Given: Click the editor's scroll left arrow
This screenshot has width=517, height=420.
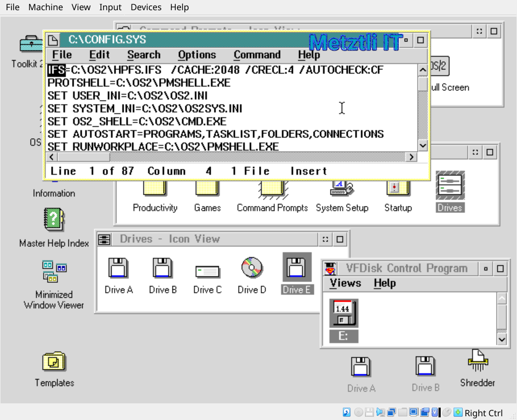Looking at the screenshot, I should (52, 157).
